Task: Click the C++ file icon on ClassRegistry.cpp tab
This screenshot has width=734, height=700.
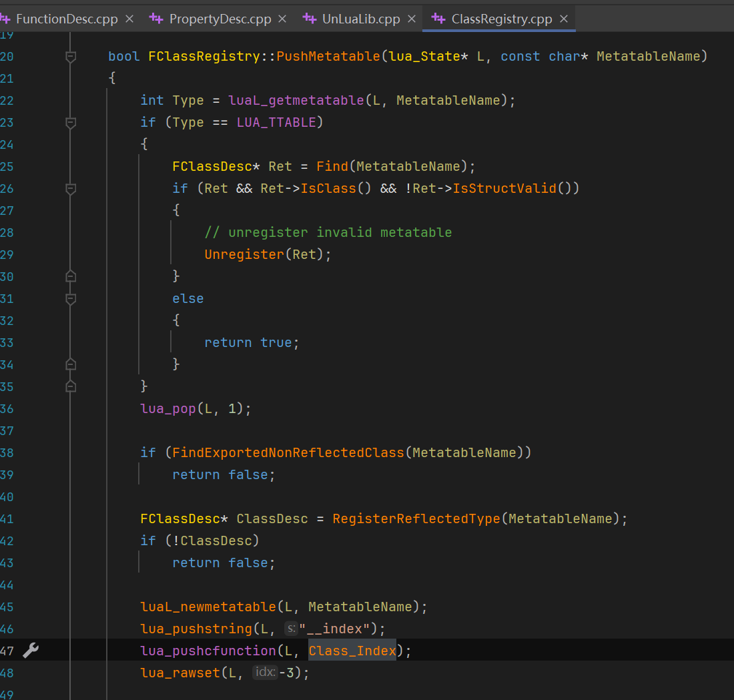Action: 438,19
